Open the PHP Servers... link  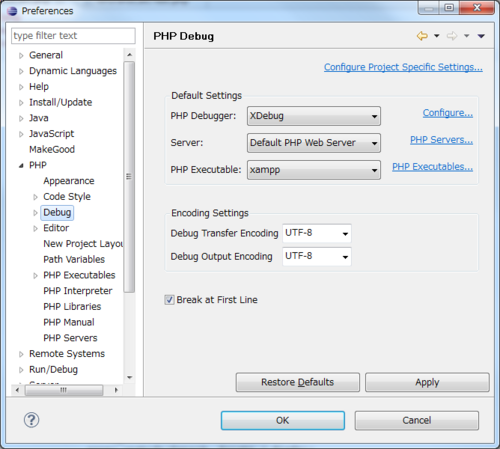pos(441,140)
